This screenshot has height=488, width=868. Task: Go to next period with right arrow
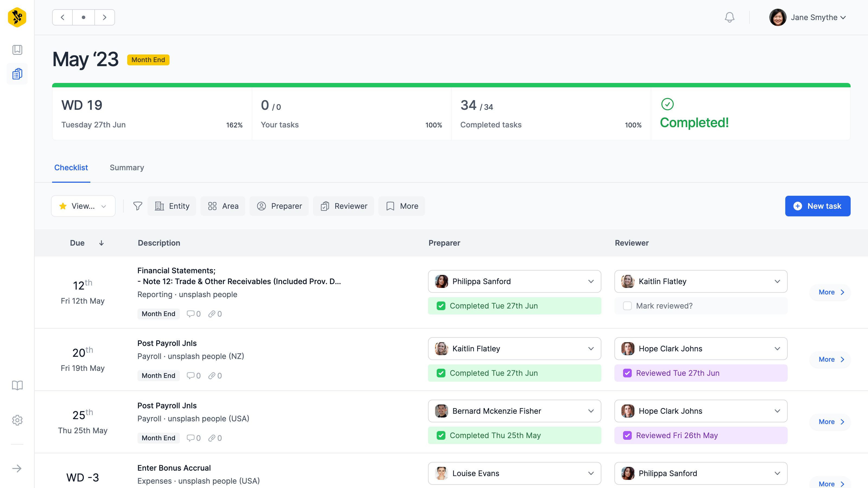(104, 18)
